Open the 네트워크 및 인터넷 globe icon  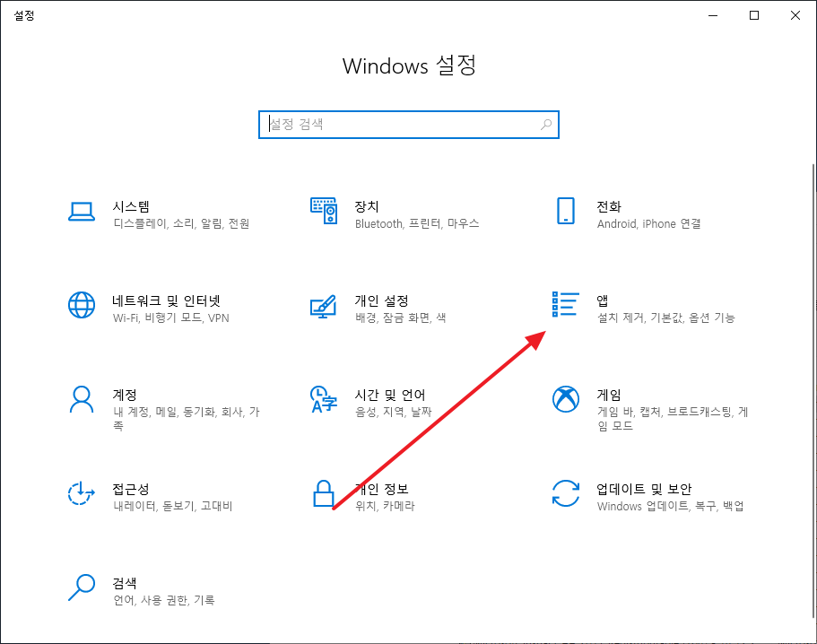pyautogui.click(x=82, y=305)
